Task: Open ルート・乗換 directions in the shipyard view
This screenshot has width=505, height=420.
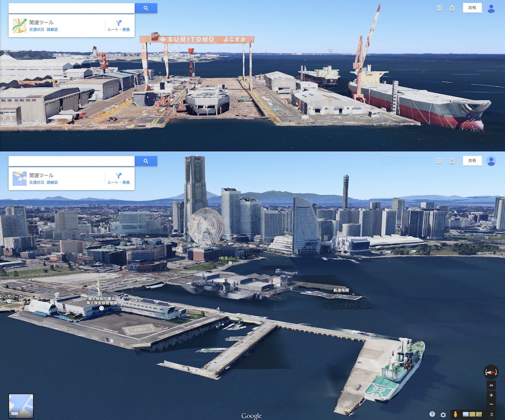Action: tap(119, 26)
